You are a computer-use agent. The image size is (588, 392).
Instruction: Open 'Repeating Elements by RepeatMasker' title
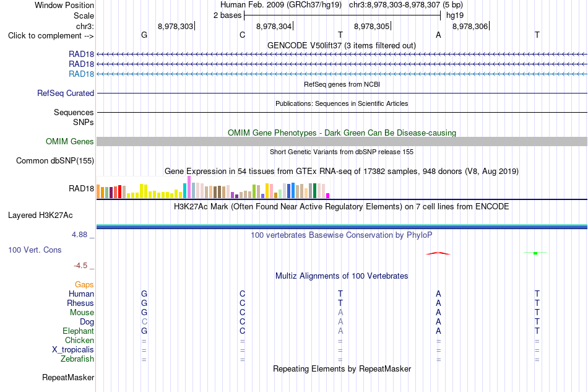point(342,369)
